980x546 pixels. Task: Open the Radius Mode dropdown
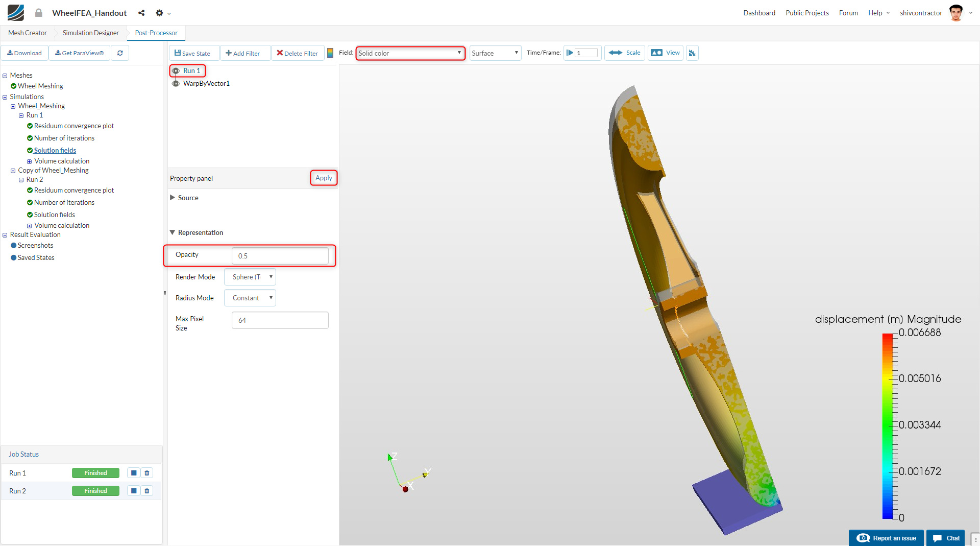coord(250,298)
